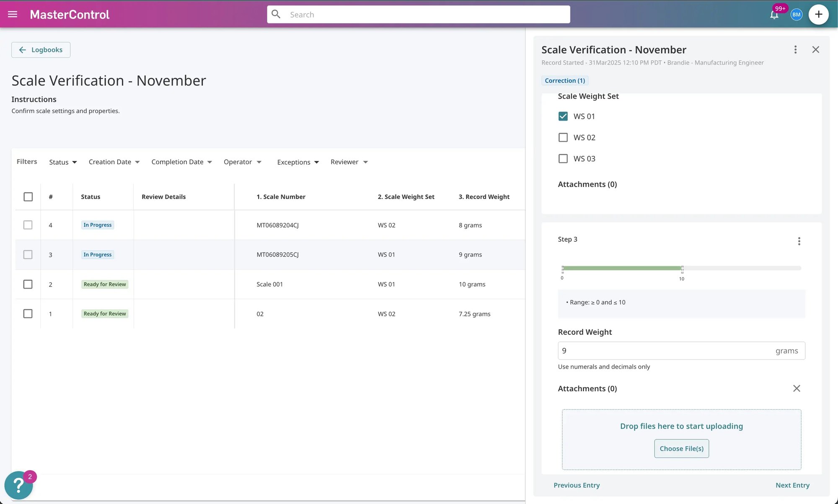Screen dimensions: 838x504
Task: Open the hamburger navigation menu
Action: [13, 14]
